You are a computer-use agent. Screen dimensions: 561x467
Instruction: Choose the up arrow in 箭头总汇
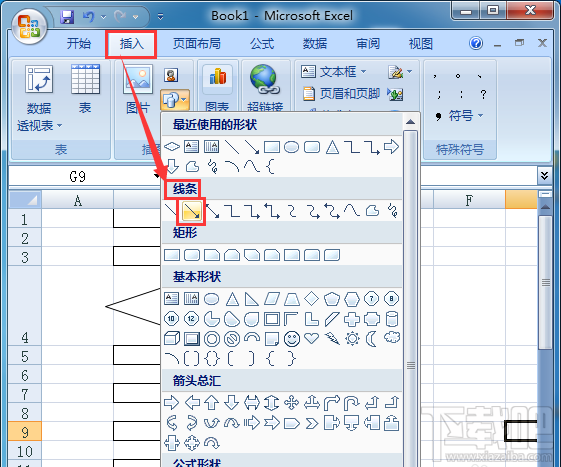click(x=211, y=403)
